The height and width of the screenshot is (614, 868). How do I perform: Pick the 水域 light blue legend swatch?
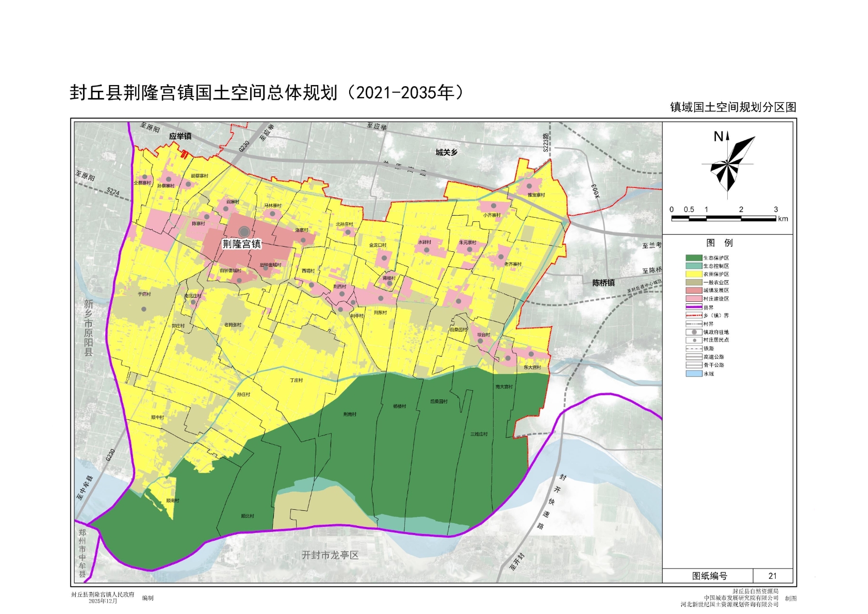pyautogui.click(x=694, y=374)
